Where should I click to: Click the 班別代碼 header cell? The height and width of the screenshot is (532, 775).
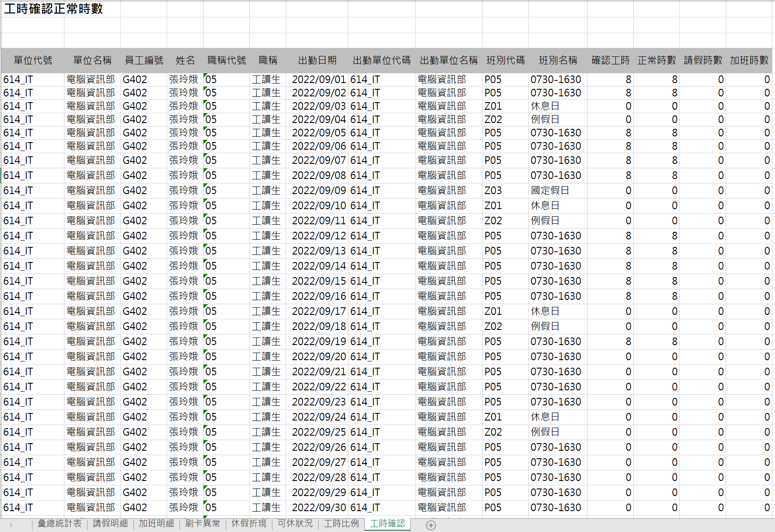[505, 60]
